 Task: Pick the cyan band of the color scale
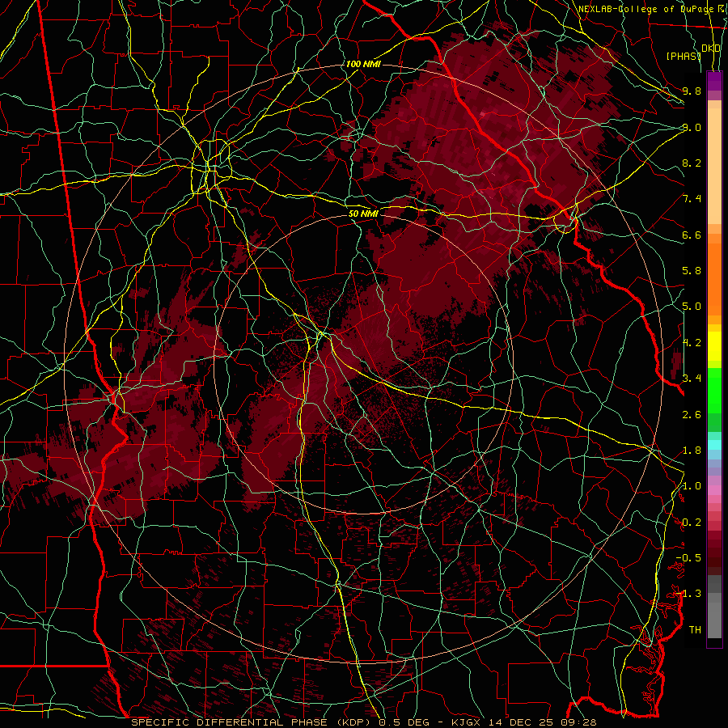[714, 445]
